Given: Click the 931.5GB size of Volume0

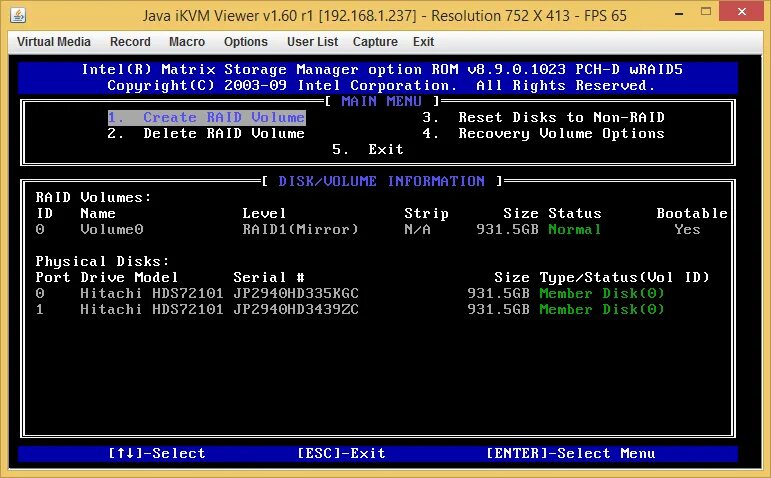Looking at the screenshot, I should (507, 229).
